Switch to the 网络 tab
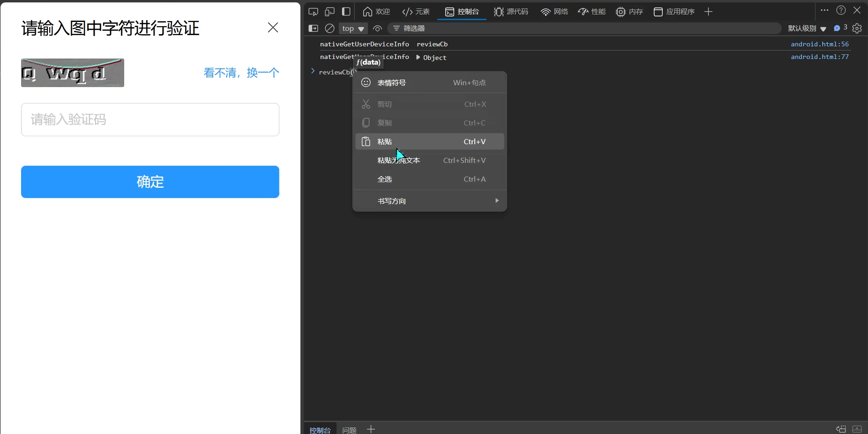This screenshot has height=434, width=868. pyautogui.click(x=554, y=12)
